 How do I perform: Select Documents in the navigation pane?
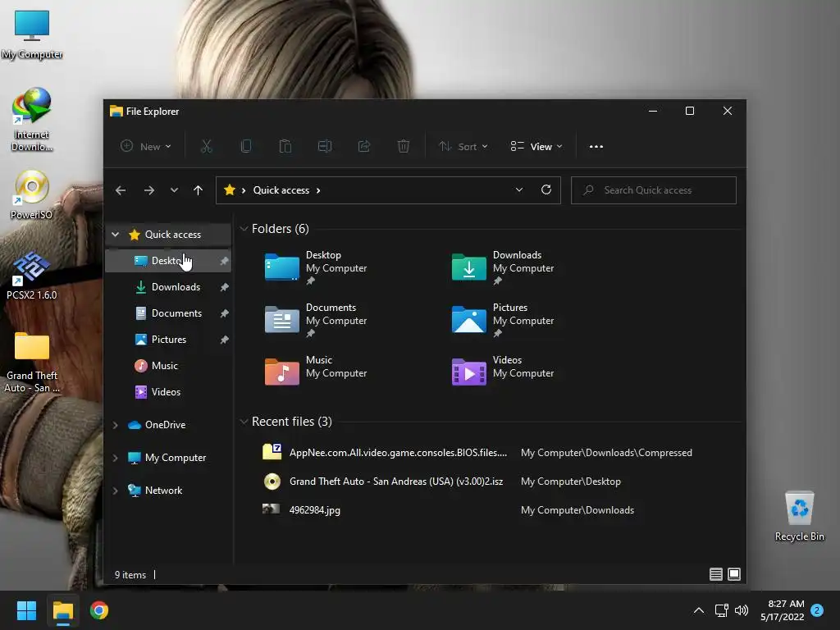(x=168, y=313)
